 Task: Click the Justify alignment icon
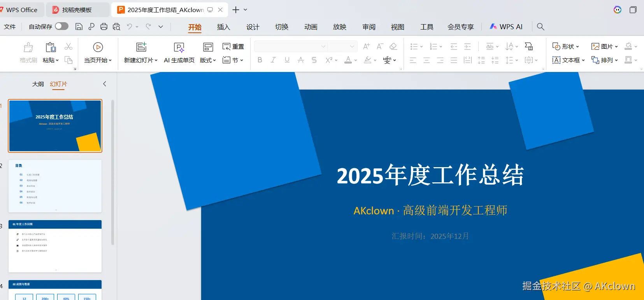click(x=454, y=60)
